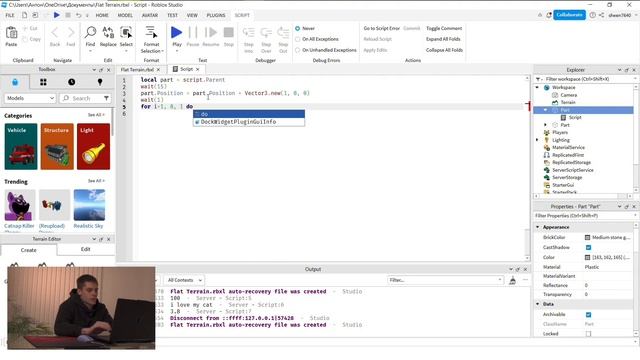Click the Find magnifier icon
The height and width of the screenshot is (360, 640).
click(x=90, y=32)
